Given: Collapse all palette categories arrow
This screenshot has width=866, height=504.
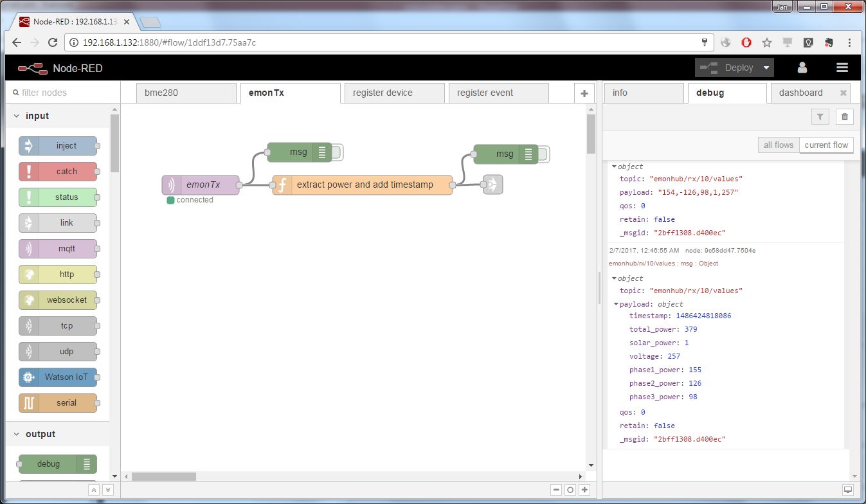Looking at the screenshot, I should (94, 490).
